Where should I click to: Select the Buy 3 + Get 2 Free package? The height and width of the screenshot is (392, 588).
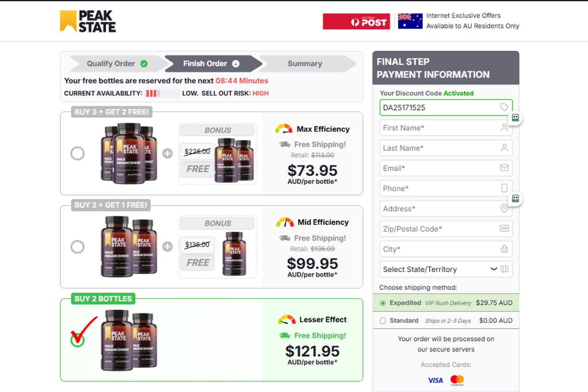pyautogui.click(x=77, y=153)
